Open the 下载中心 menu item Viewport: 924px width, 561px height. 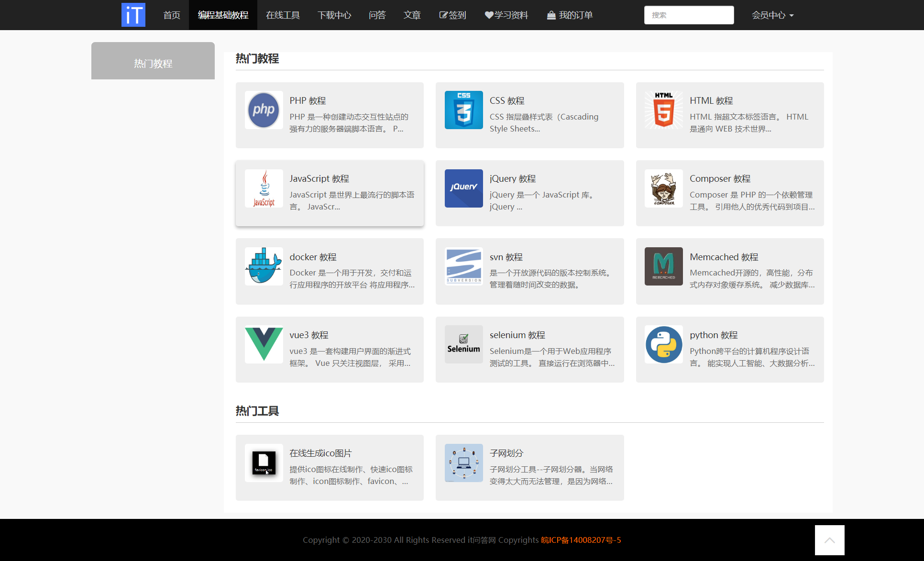[334, 15]
